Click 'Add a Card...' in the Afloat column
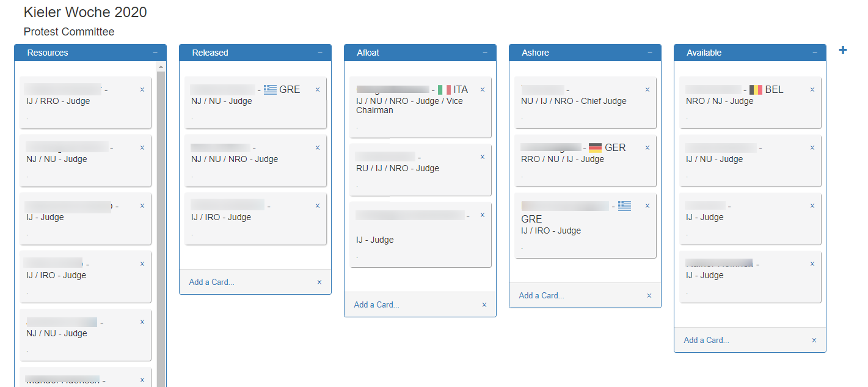The height and width of the screenshot is (387, 868). click(x=376, y=304)
